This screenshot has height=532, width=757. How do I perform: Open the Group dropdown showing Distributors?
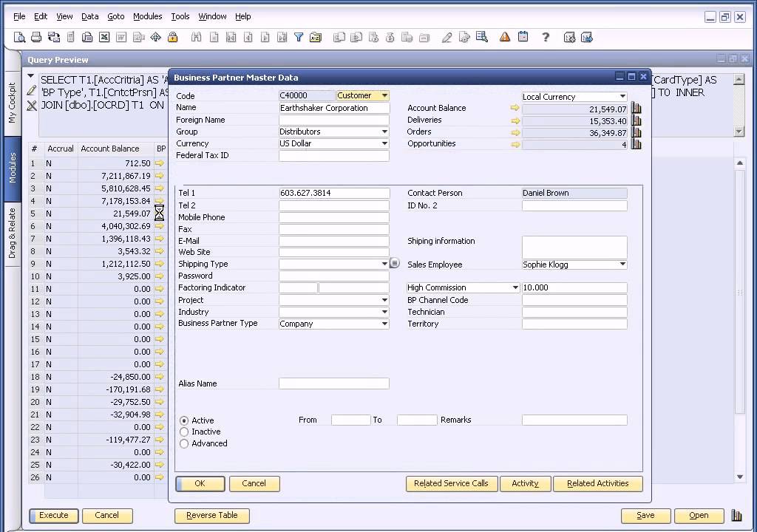384,132
